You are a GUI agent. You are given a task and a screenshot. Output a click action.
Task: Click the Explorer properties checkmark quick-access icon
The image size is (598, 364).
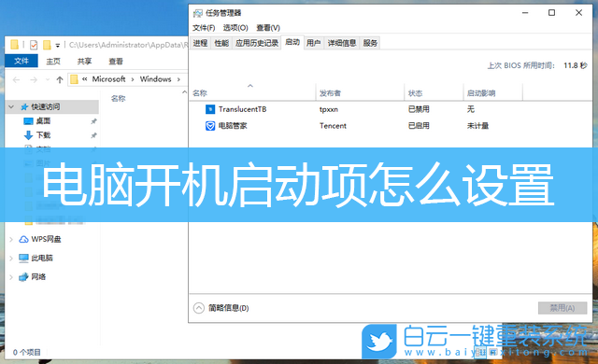point(34,45)
